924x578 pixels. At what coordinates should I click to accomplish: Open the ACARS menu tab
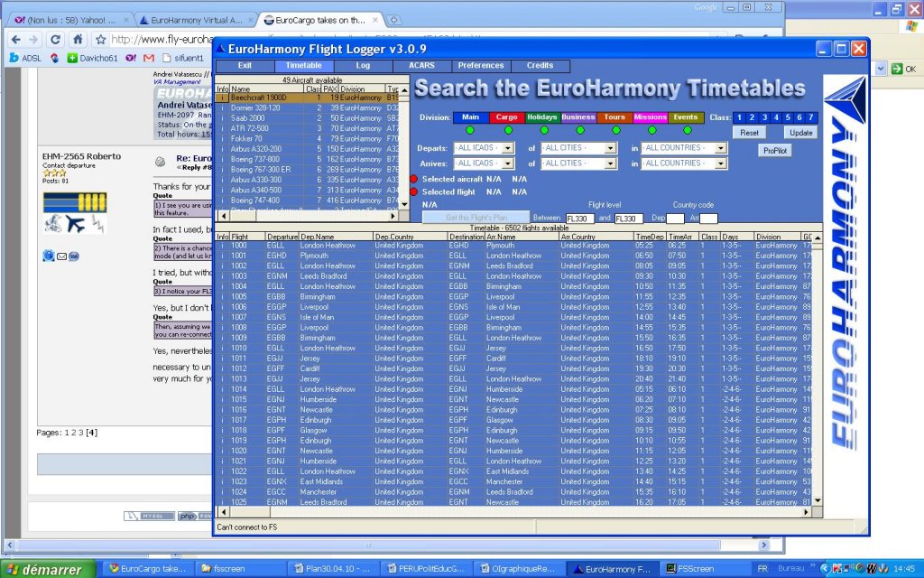click(420, 66)
